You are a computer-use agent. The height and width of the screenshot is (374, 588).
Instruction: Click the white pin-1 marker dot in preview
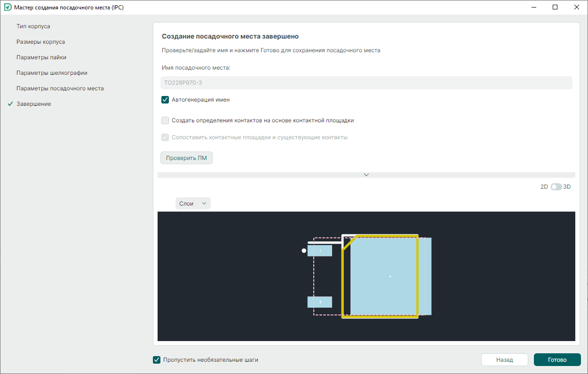pos(304,251)
